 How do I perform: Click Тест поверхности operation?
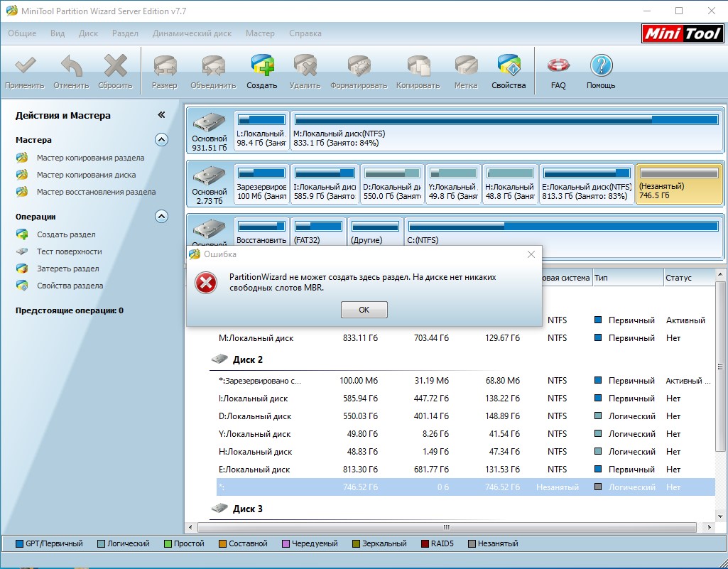(x=69, y=251)
